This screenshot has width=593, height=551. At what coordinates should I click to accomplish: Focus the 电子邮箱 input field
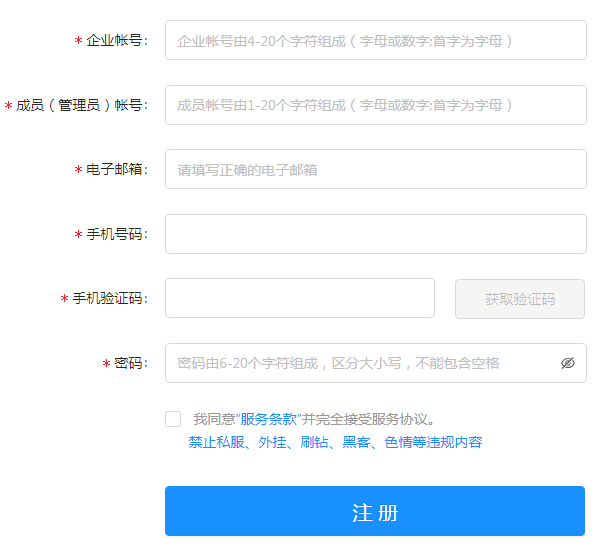click(x=376, y=169)
